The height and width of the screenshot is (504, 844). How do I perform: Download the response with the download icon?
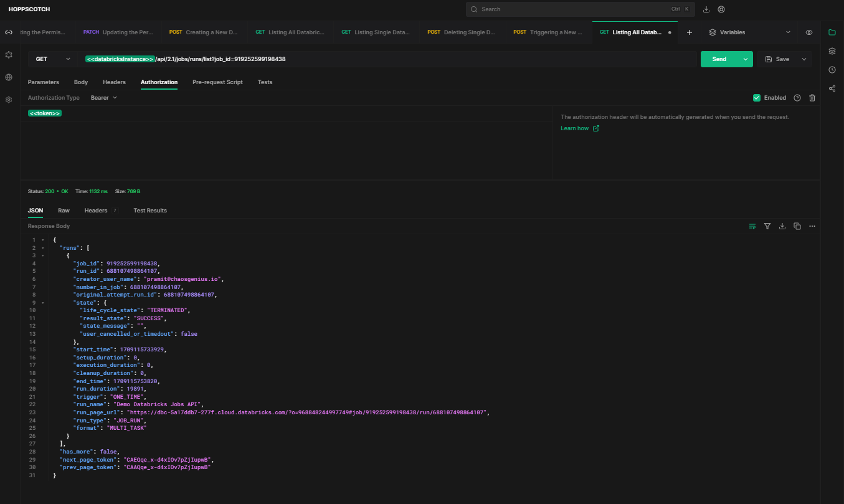[x=782, y=226]
